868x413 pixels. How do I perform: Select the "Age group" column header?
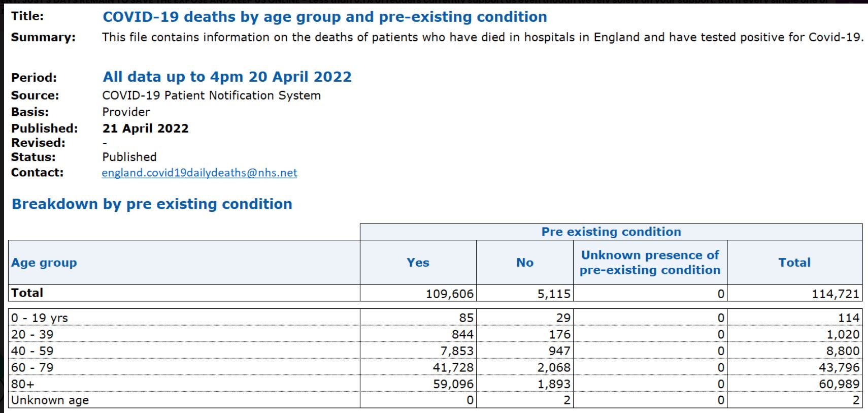pyautogui.click(x=44, y=263)
